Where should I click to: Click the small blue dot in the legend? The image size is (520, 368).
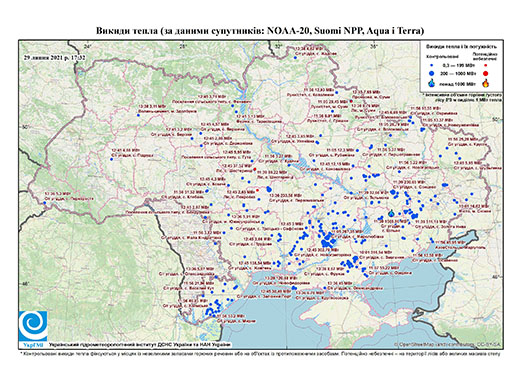[x=432, y=65]
